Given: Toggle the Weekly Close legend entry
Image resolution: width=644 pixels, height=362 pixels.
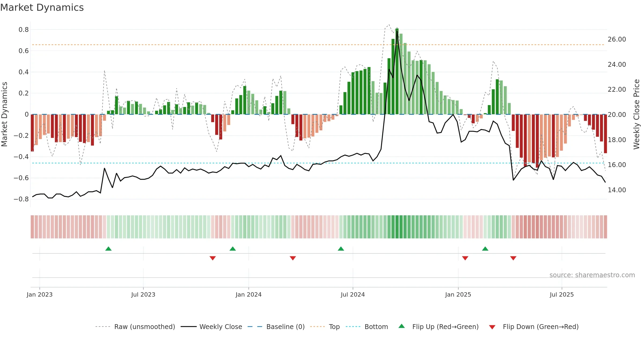Looking at the screenshot, I should click(211, 327).
